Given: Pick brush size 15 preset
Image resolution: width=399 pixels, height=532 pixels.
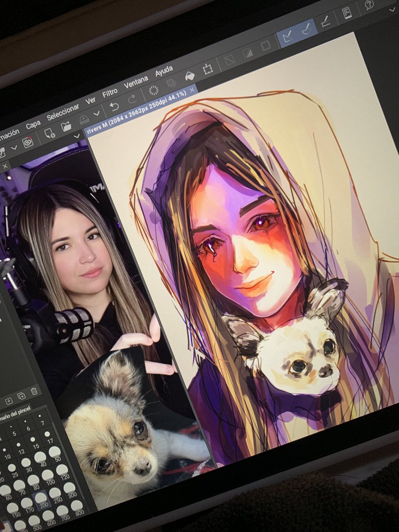Looking at the screenshot, I should click(34, 442).
